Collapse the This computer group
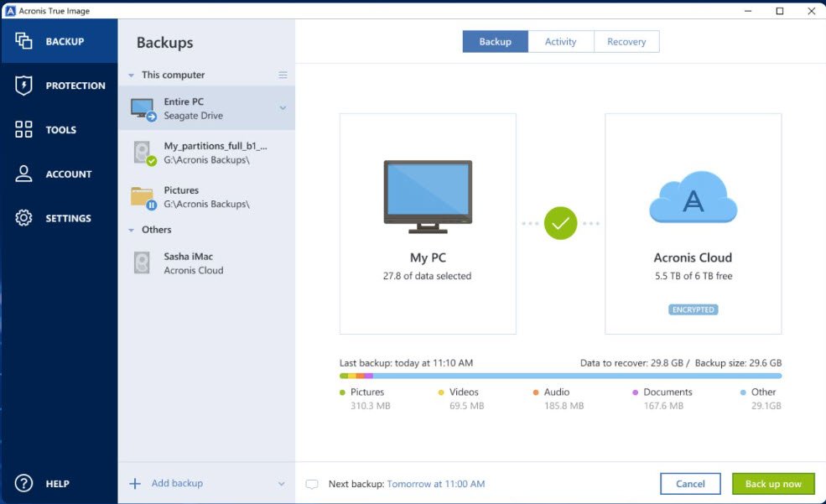 point(131,75)
